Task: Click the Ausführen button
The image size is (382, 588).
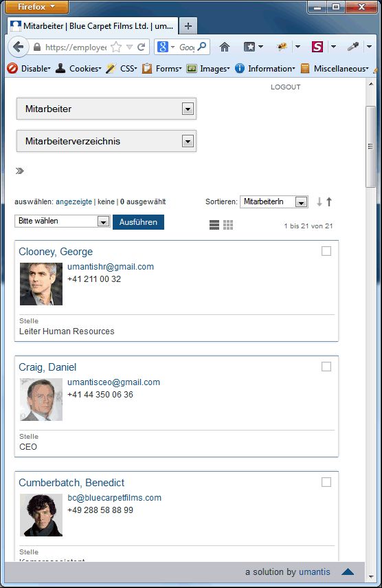Action: (138, 222)
